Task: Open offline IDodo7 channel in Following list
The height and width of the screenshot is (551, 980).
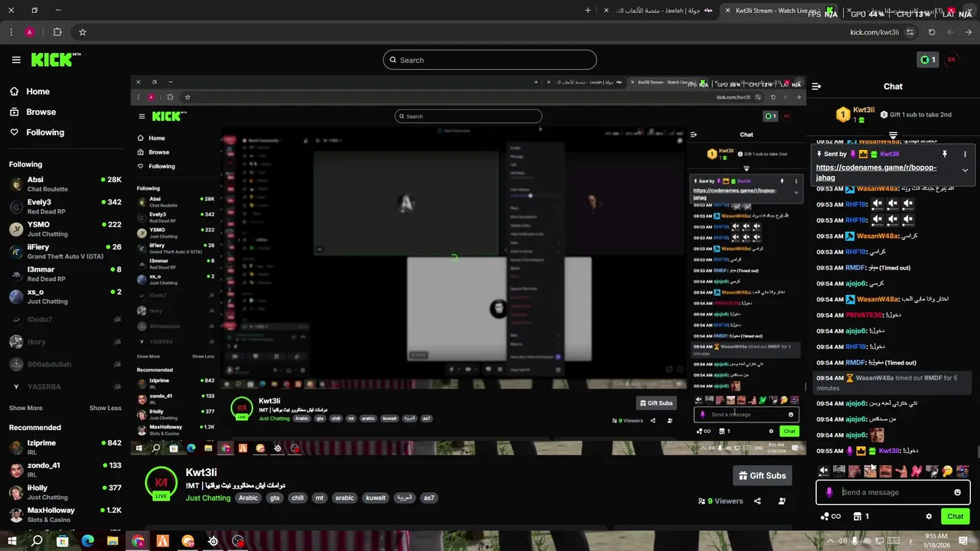Action: (x=65, y=319)
